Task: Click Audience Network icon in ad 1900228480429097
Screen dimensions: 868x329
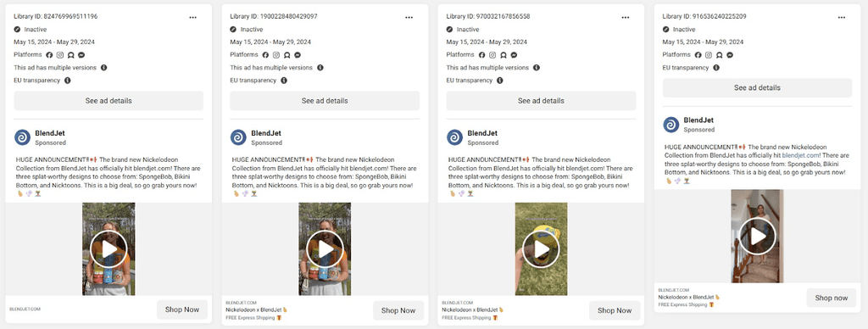Action: pos(287,55)
